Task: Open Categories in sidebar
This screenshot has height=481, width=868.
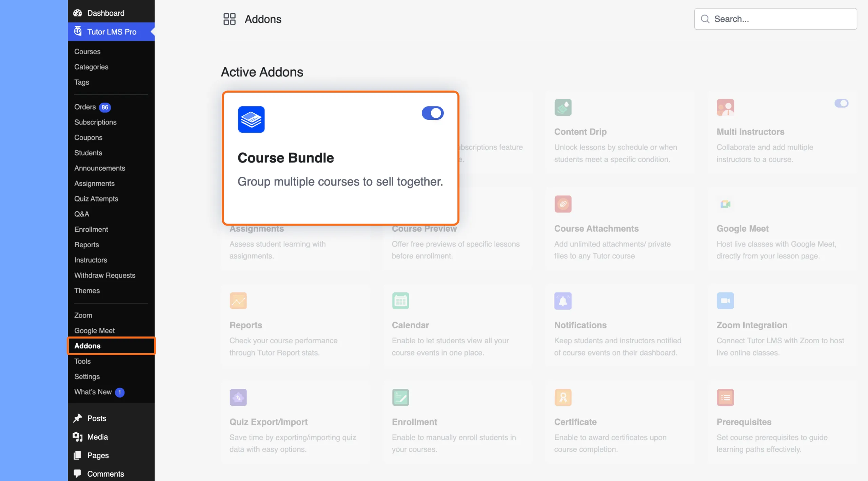Action: click(x=91, y=67)
